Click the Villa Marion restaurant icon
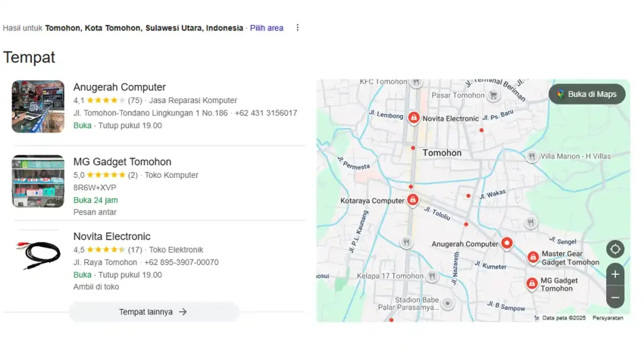 [x=532, y=156]
